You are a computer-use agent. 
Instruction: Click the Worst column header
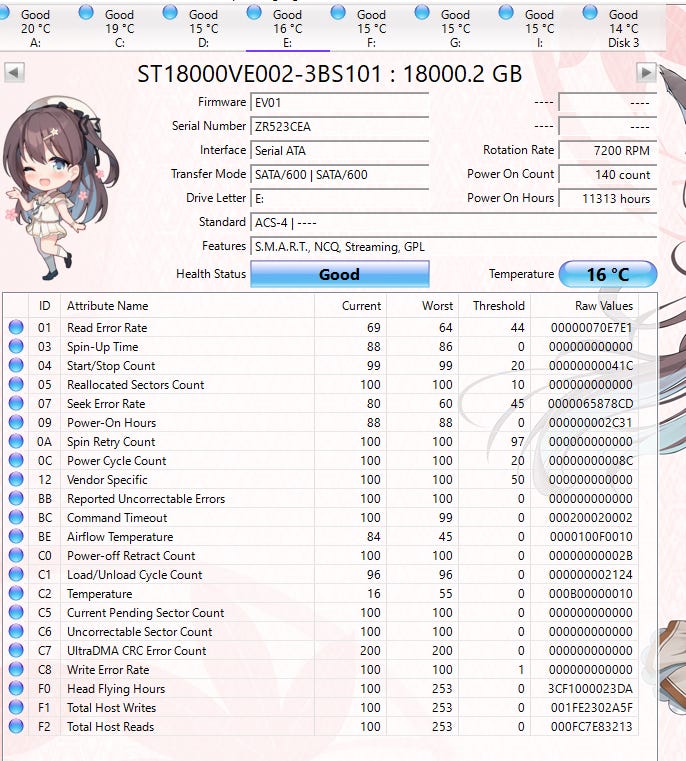coord(423,306)
